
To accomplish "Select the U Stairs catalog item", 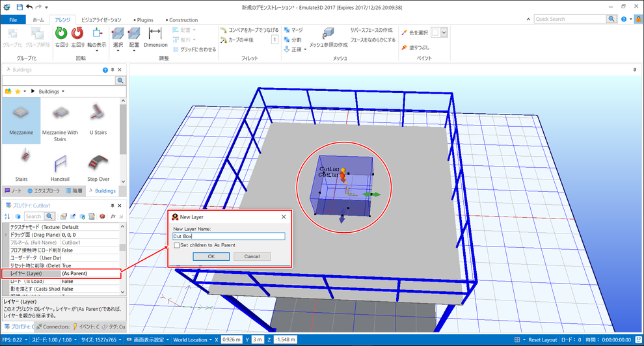I will click(x=98, y=120).
